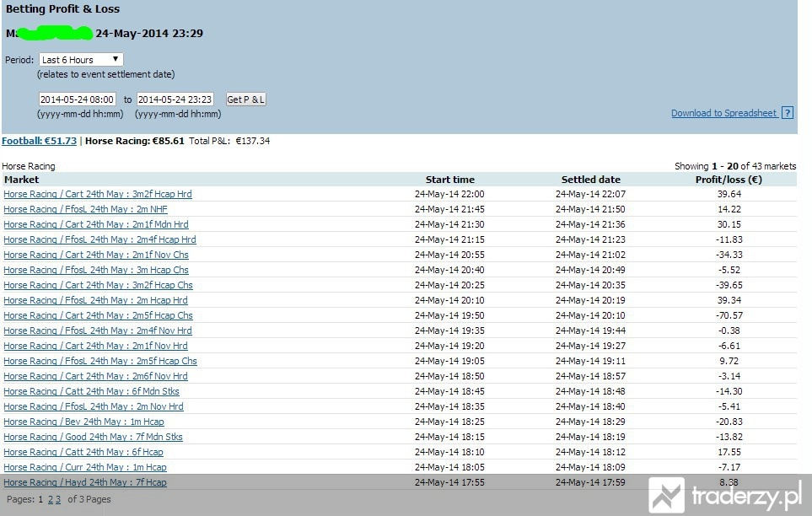Open Good 24th May 7f Mdn Stks market
The width and height of the screenshot is (812, 516).
(93, 438)
